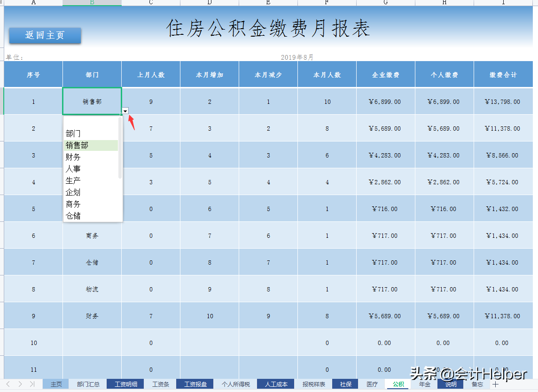Switch to the 工资明细 sheet tab
The width and height of the screenshot is (538, 392).
point(125,384)
